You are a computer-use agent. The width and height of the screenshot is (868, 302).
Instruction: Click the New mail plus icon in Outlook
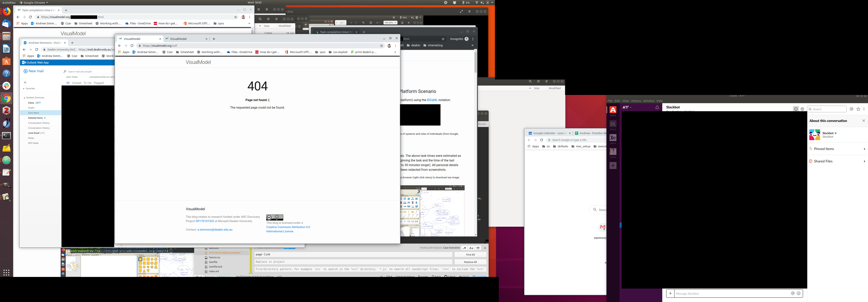point(25,71)
